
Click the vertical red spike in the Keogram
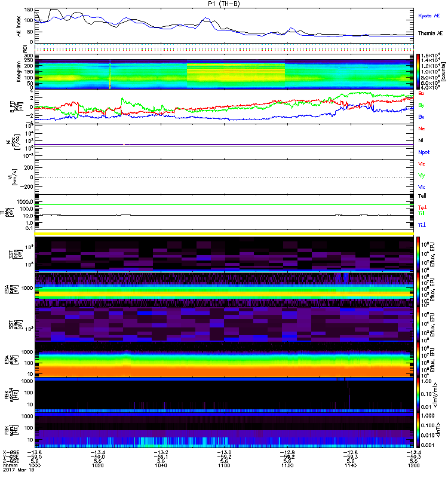click(110, 75)
